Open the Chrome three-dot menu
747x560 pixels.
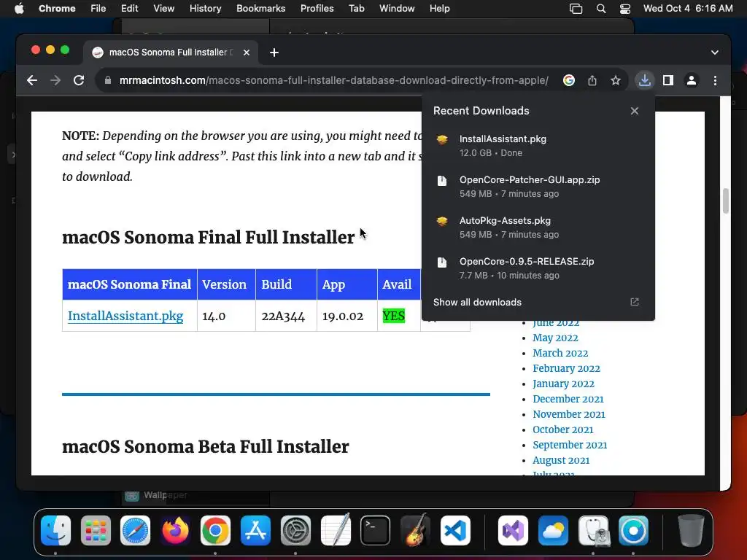click(715, 80)
